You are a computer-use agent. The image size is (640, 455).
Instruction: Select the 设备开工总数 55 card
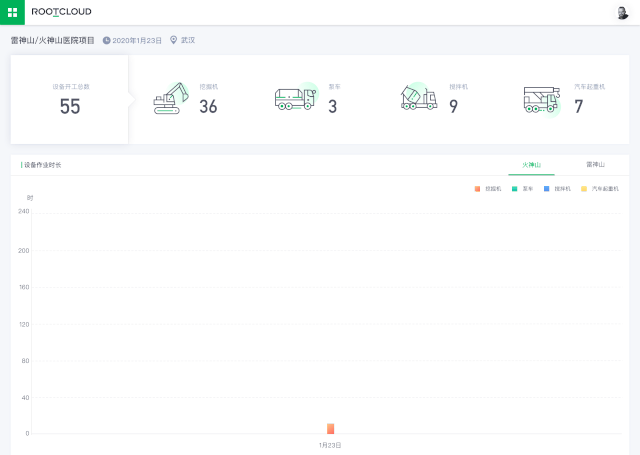[70, 99]
